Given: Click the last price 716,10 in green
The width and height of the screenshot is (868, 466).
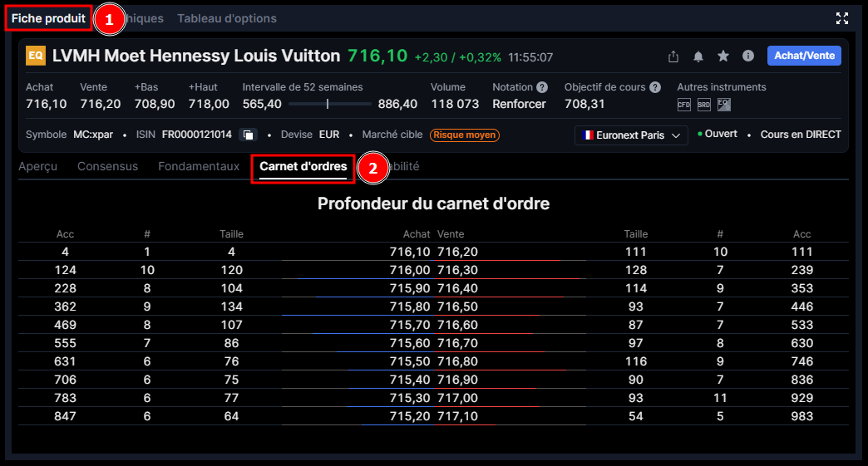Looking at the screenshot, I should tap(377, 56).
